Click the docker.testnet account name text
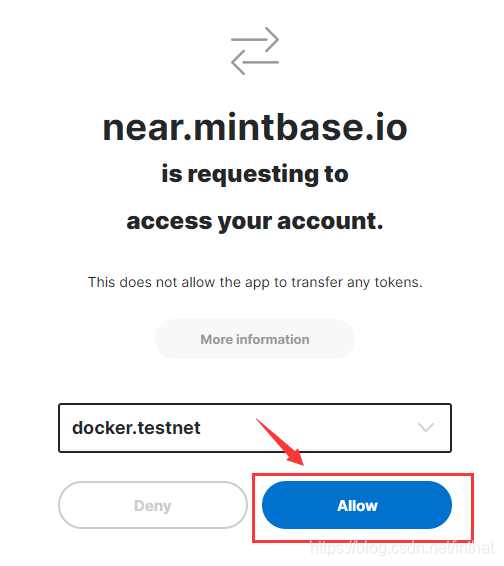The width and height of the screenshot is (504, 566). click(136, 428)
